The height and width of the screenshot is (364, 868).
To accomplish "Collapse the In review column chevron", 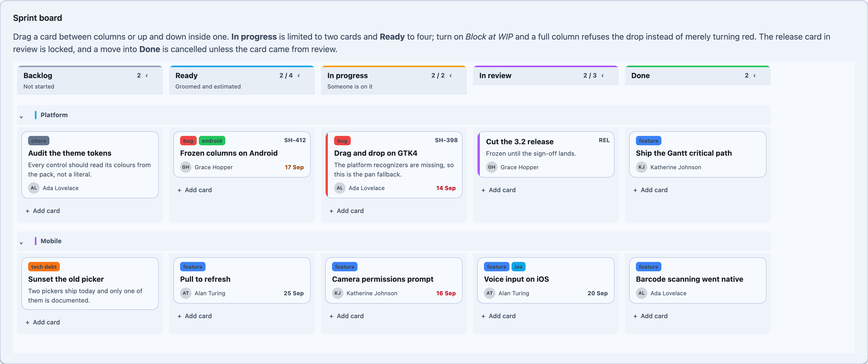I will pyautogui.click(x=603, y=76).
